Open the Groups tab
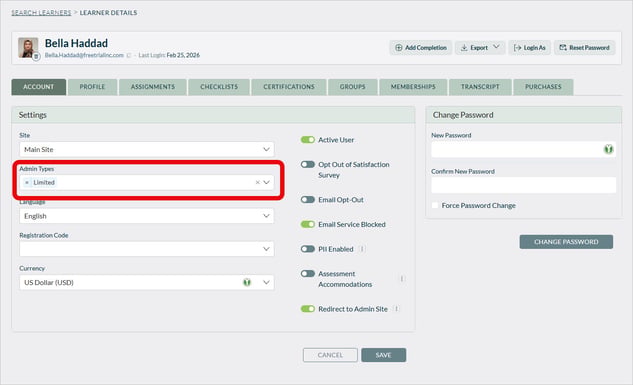633x385 pixels. coord(352,87)
